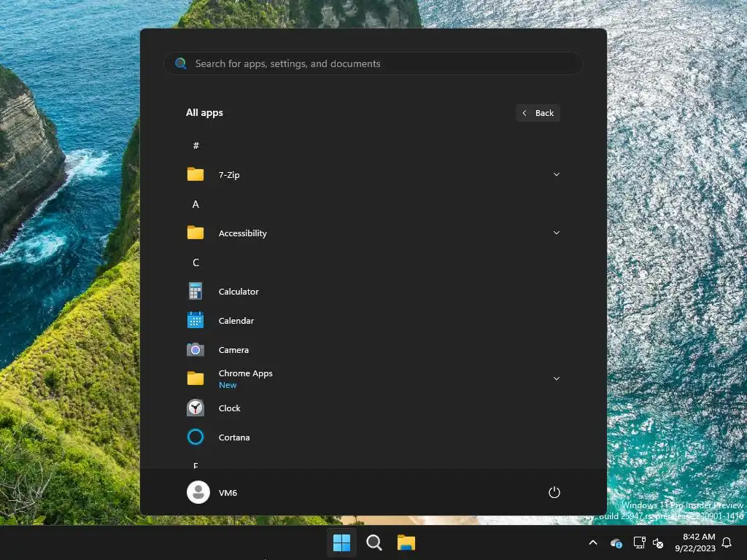Click the muted volume tray icon
The width and height of the screenshot is (747, 560).
coord(658,542)
